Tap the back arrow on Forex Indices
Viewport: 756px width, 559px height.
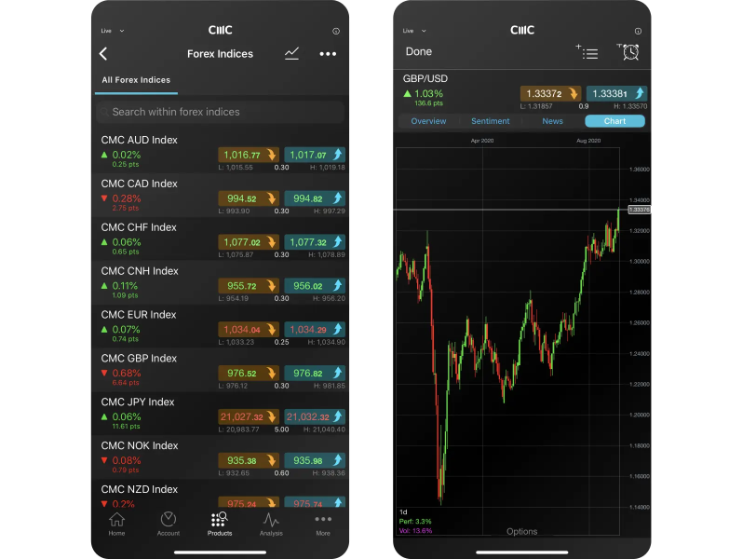tap(103, 54)
